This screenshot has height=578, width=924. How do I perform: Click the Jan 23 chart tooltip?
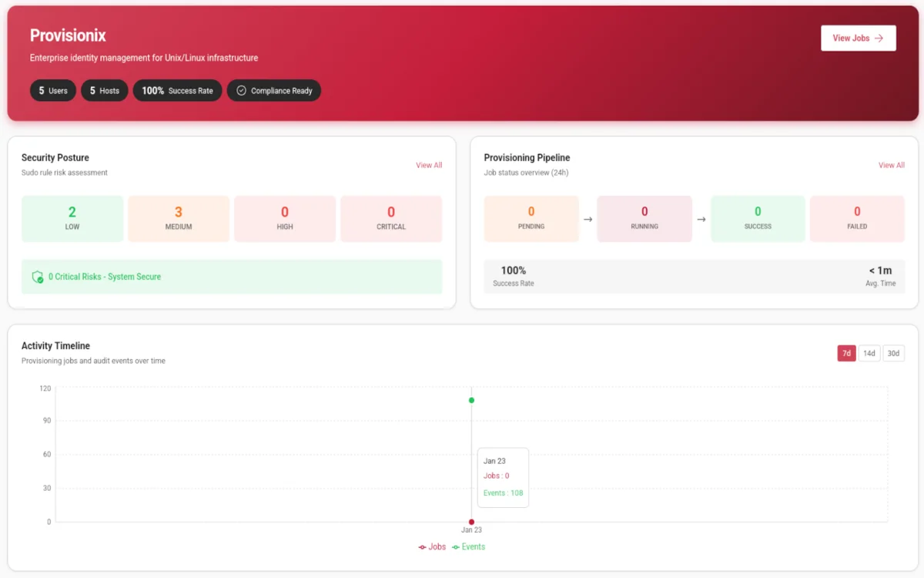503,477
